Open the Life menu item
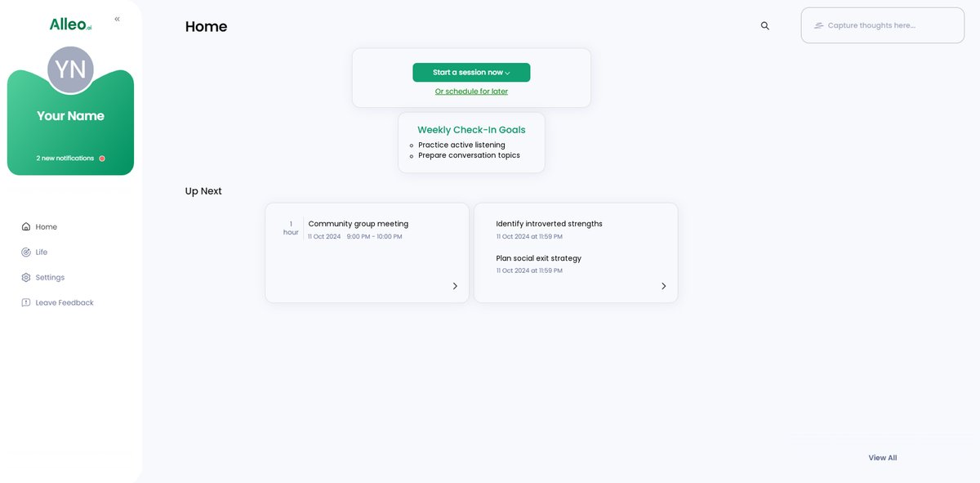 click(42, 253)
